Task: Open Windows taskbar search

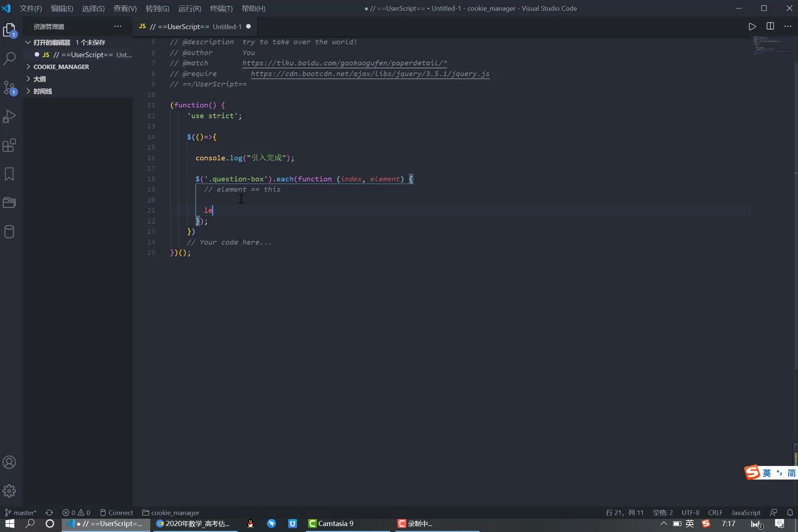Action: tap(30, 524)
